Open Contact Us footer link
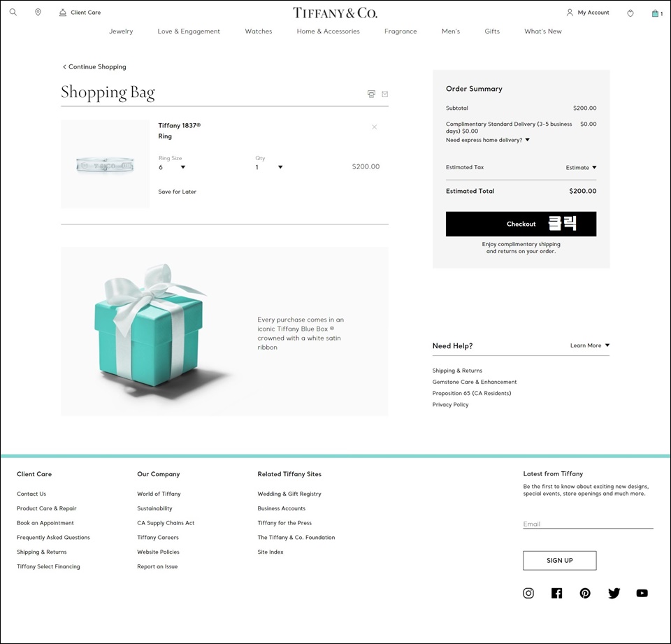671x644 pixels. (x=31, y=494)
